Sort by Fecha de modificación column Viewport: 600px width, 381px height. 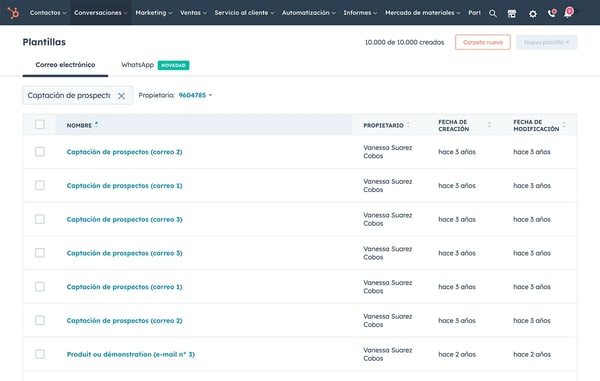(x=539, y=125)
